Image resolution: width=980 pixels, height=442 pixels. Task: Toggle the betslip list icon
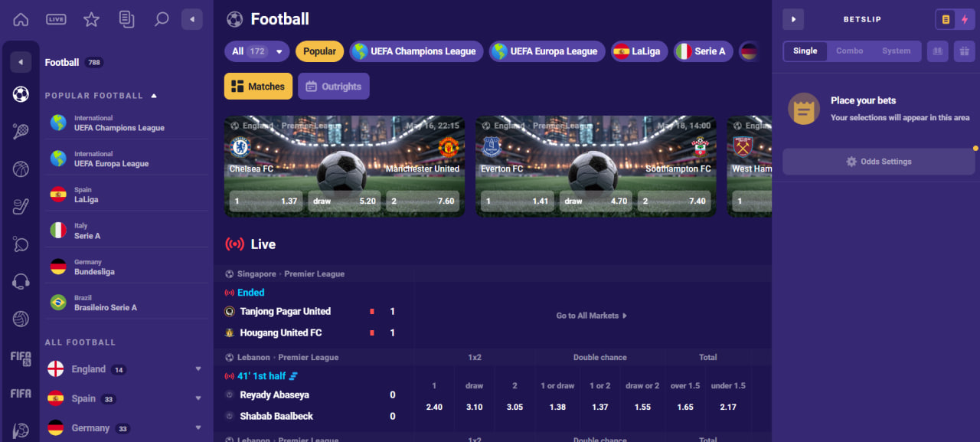(x=946, y=19)
